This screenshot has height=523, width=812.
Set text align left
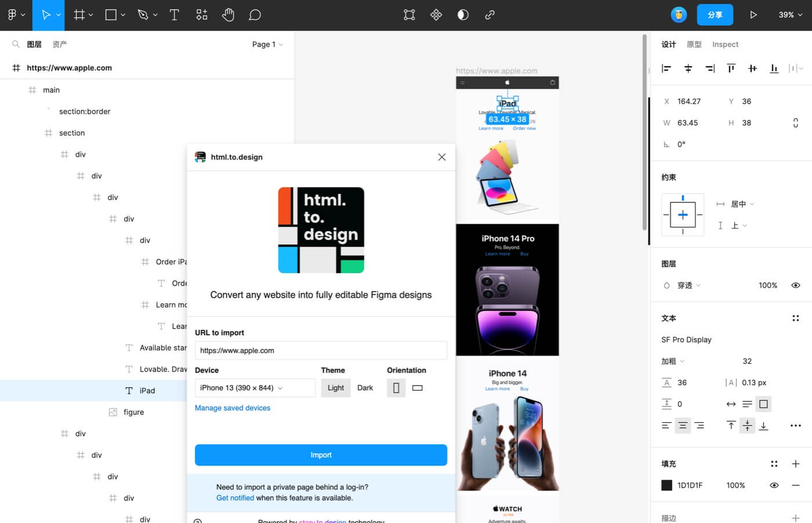[666, 426]
